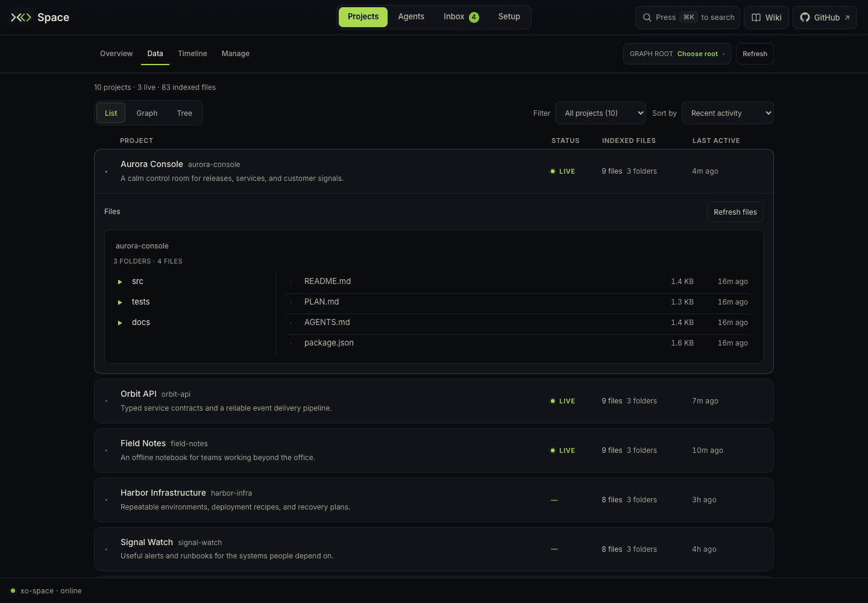Switch to the Timeline tab
This screenshot has width=868, height=603.
point(192,54)
